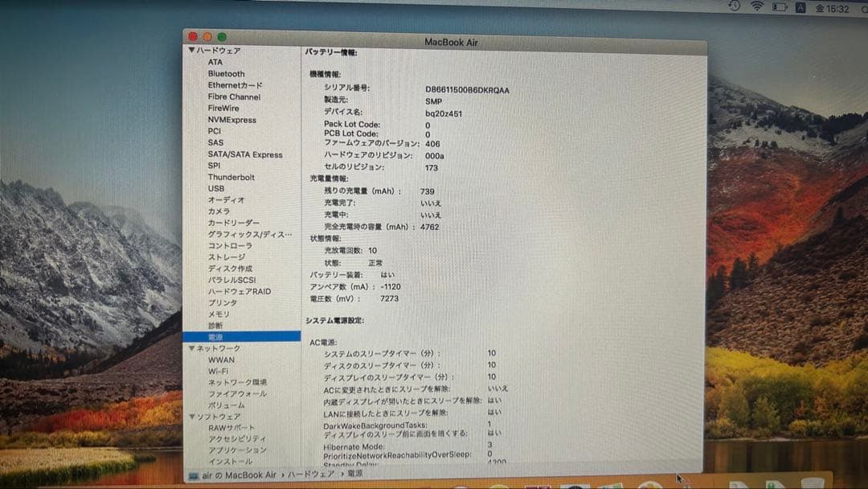Open ネットワーク環境 entry

pyautogui.click(x=237, y=383)
